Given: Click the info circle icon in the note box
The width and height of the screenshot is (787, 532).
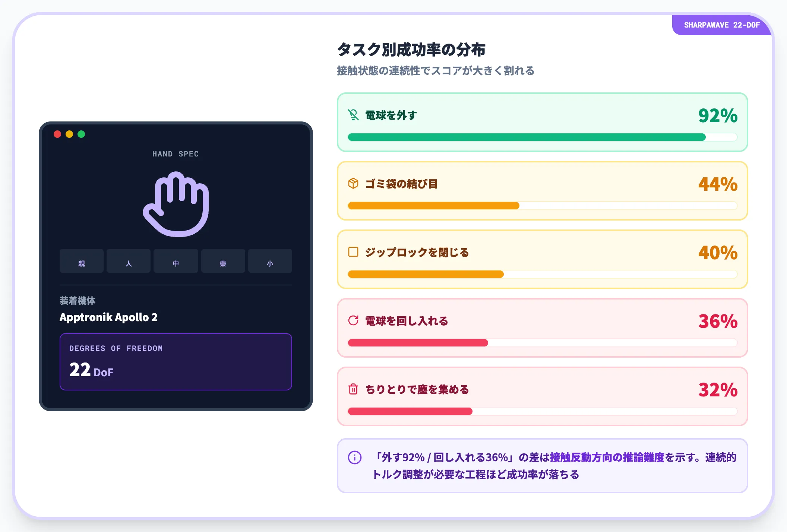Looking at the screenshot, I should tap(355, 457).
